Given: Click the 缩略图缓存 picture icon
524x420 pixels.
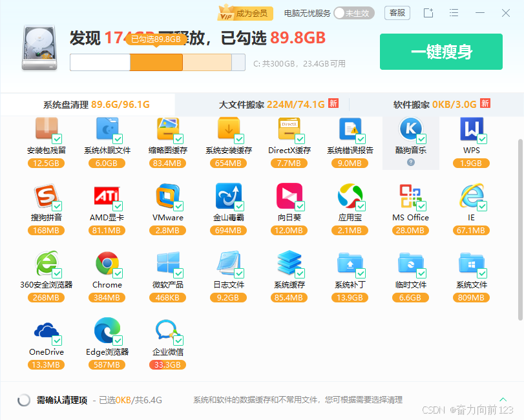Looking at the screenshot, I should (168, 128).
